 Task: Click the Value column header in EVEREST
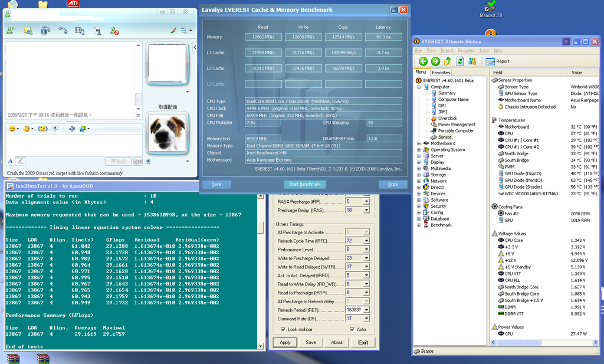click(x=583, y=73)
